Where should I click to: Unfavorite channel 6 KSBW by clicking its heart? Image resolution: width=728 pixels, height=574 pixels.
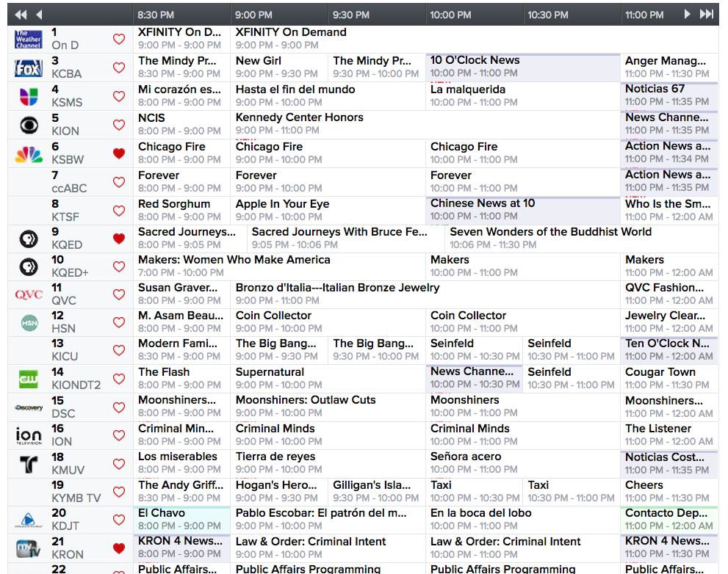click(x=118, y=153)
